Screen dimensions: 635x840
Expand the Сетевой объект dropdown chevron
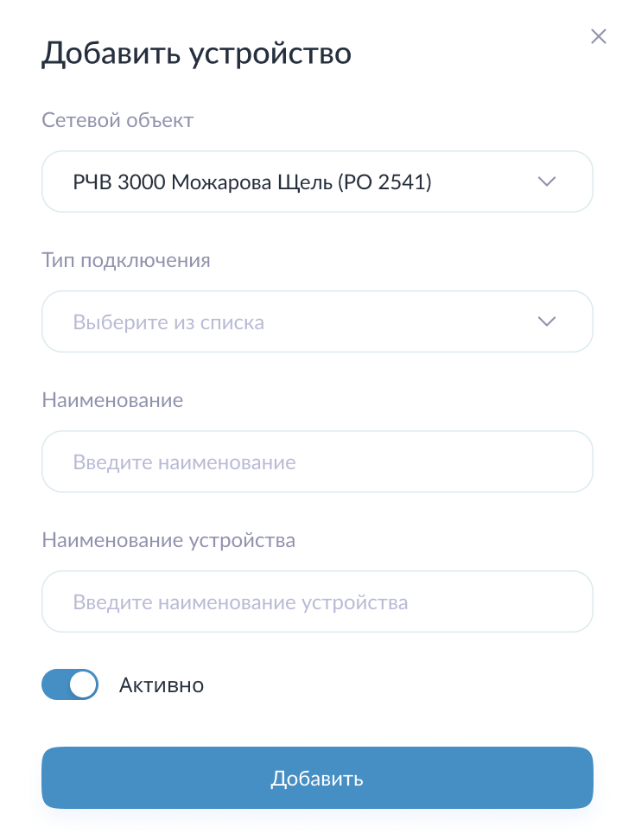pyautogui.click(x=546, y=181)
